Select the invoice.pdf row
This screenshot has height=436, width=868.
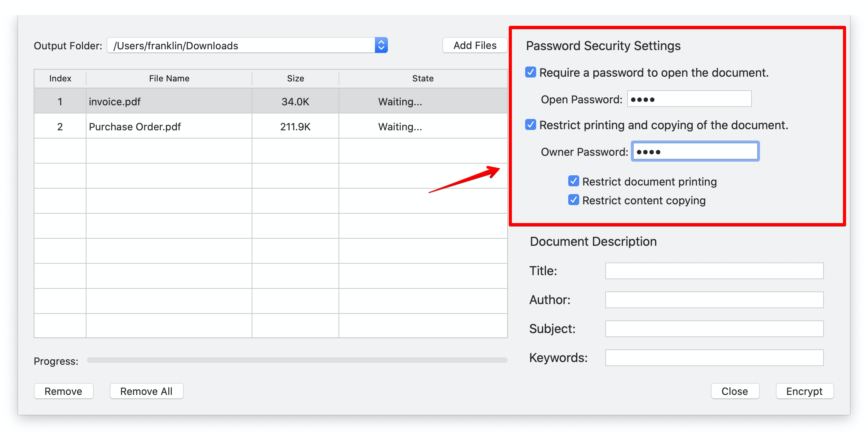click(271, 101)
